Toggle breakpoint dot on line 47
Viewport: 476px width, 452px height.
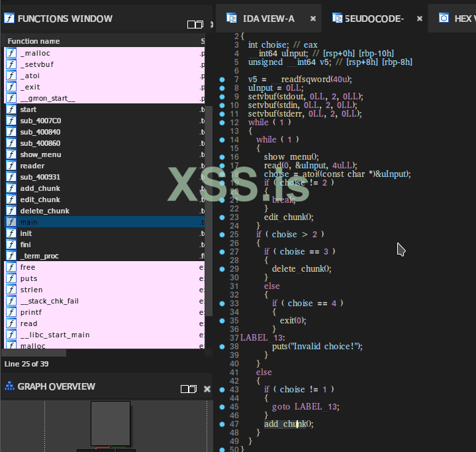tap(222, 424)
